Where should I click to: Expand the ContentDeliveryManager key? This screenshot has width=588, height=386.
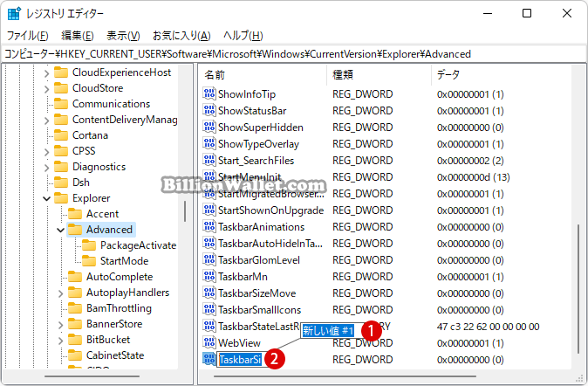click(x=46, y=121)
